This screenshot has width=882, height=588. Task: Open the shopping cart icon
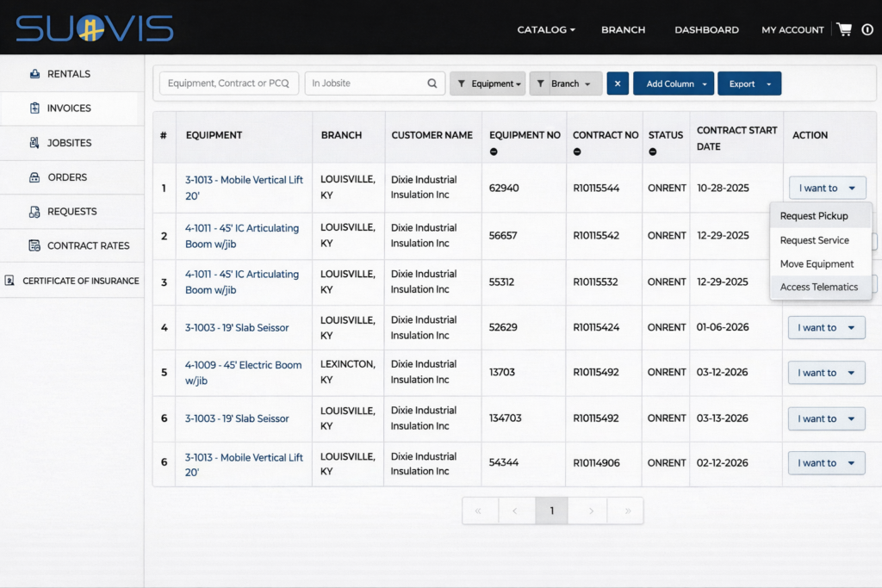pos(845,28)
